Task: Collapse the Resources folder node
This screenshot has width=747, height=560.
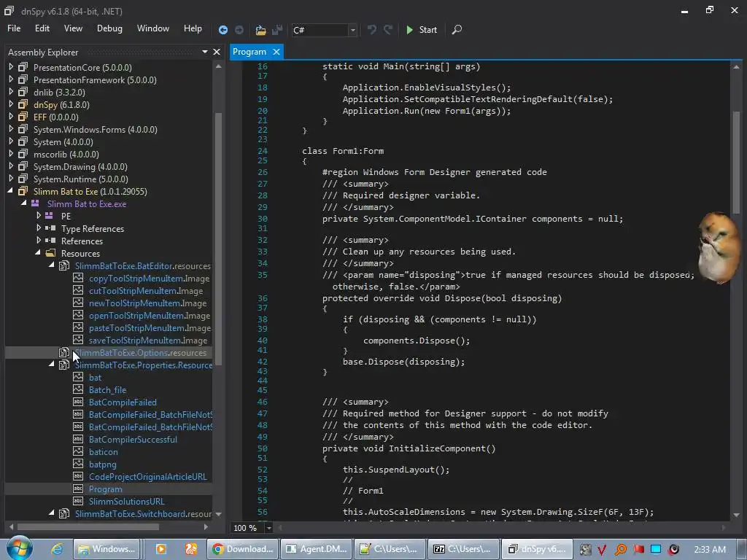Action: (38, 253)
